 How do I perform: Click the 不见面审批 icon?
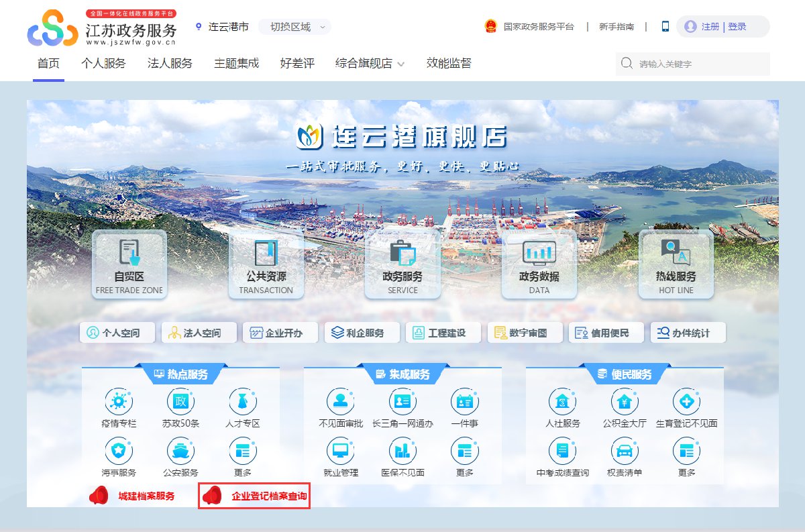tap(341, 401)
